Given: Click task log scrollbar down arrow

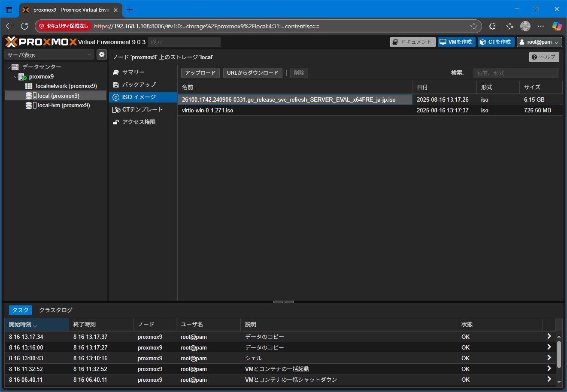Looking at the screenshot, I should 559,382.
